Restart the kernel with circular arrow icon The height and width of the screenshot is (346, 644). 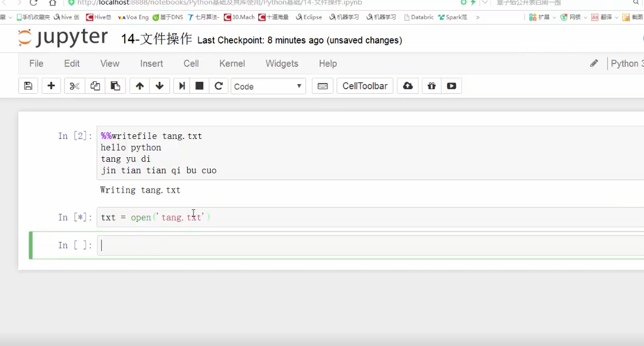218,86
